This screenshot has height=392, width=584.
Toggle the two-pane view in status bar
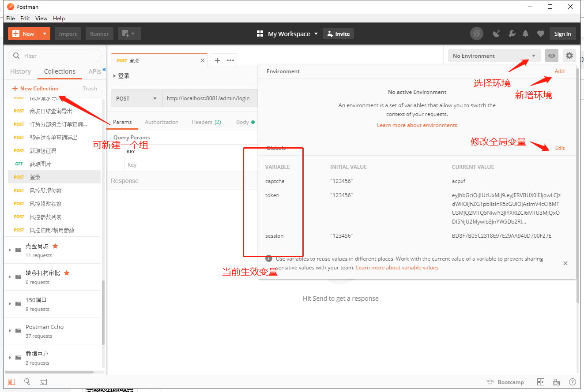(x=540, y=382)
